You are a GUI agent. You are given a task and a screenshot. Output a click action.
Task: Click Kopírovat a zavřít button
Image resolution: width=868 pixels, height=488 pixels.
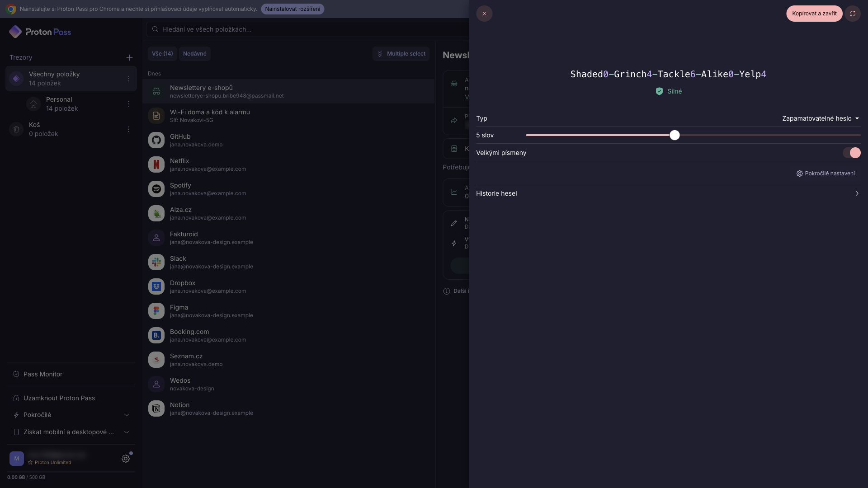(814, 14)
